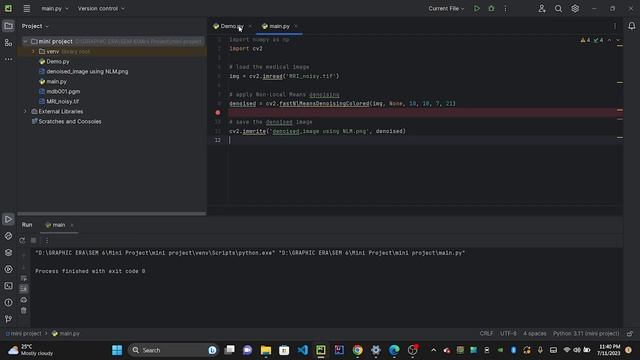
Task: Show more tool windows ellipsis
Action: (x=8, y=59)
